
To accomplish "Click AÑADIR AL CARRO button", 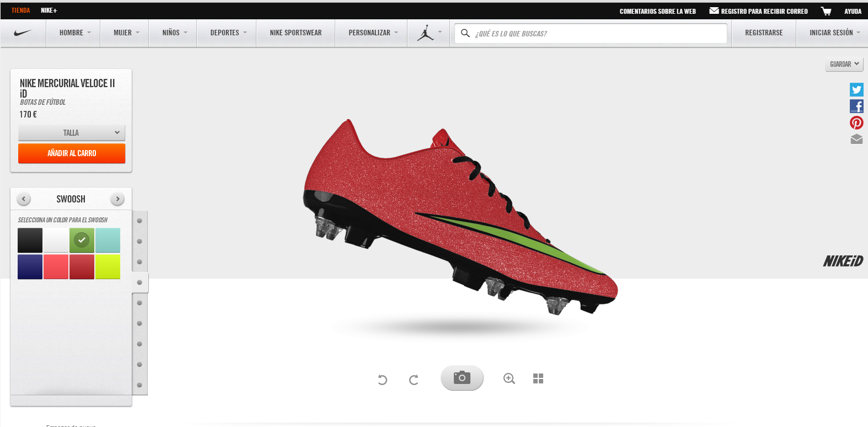I will (72, 153).
